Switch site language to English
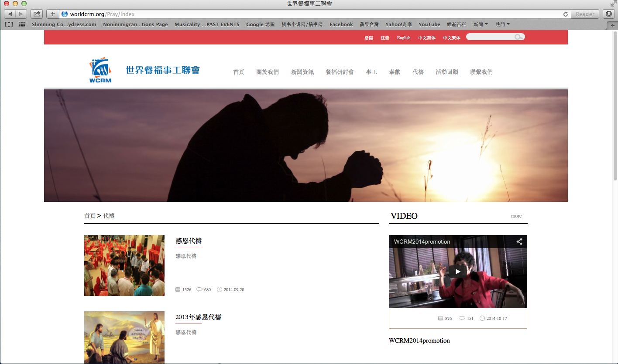 (x=404, y=38)
